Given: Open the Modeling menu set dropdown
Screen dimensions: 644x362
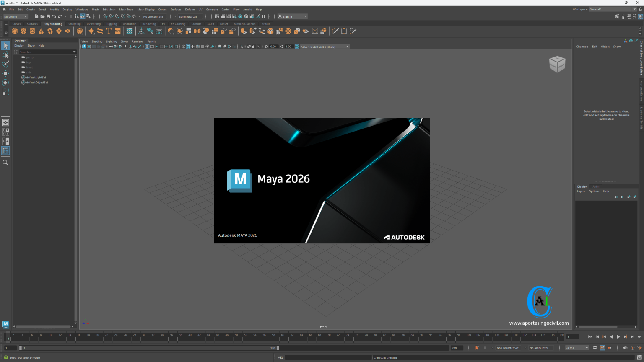Looking at the screenshot, I should 16,16.
